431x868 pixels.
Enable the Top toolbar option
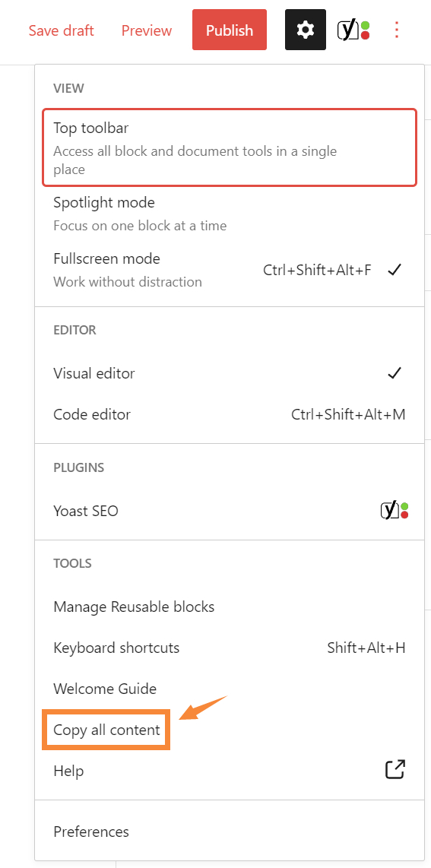click(x=230, y=147)
